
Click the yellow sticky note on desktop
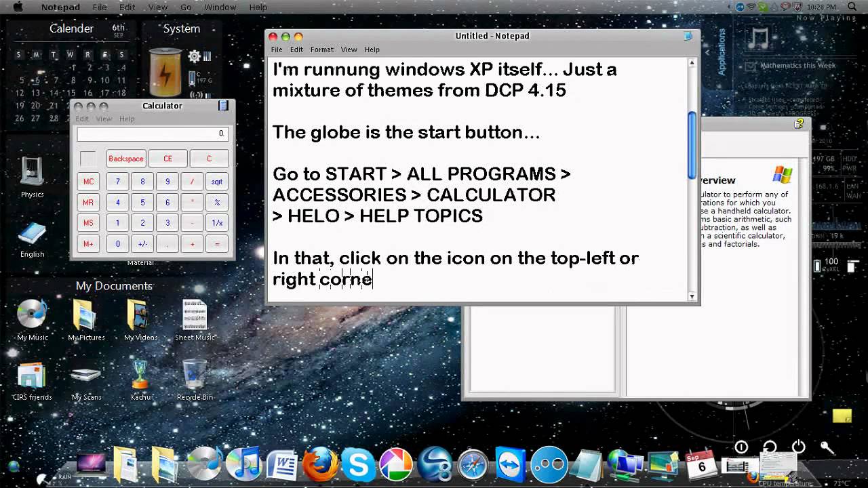pyautogui.click(x=842, y=415)
